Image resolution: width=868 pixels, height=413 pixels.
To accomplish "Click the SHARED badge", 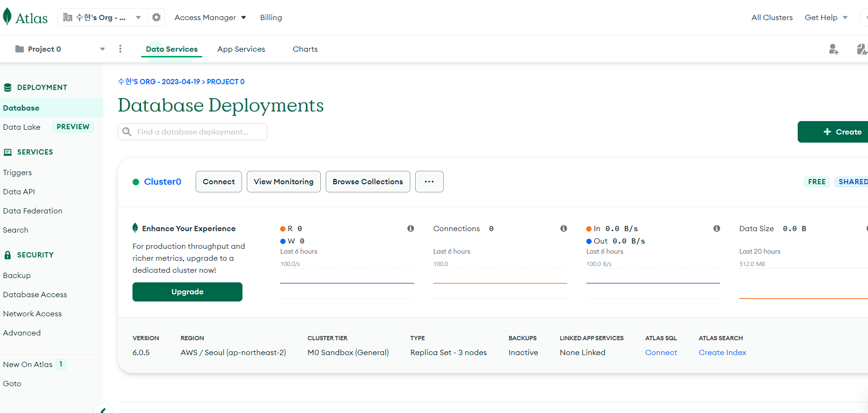I will [852, 182].
